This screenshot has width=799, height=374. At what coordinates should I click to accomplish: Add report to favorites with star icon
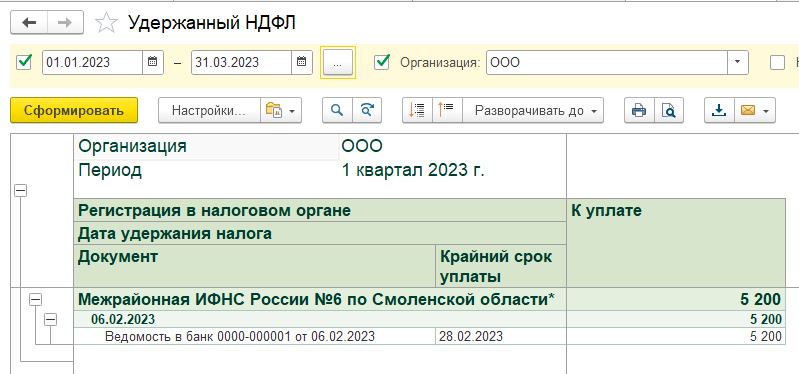pyautogui.click(x=106, y=23)
